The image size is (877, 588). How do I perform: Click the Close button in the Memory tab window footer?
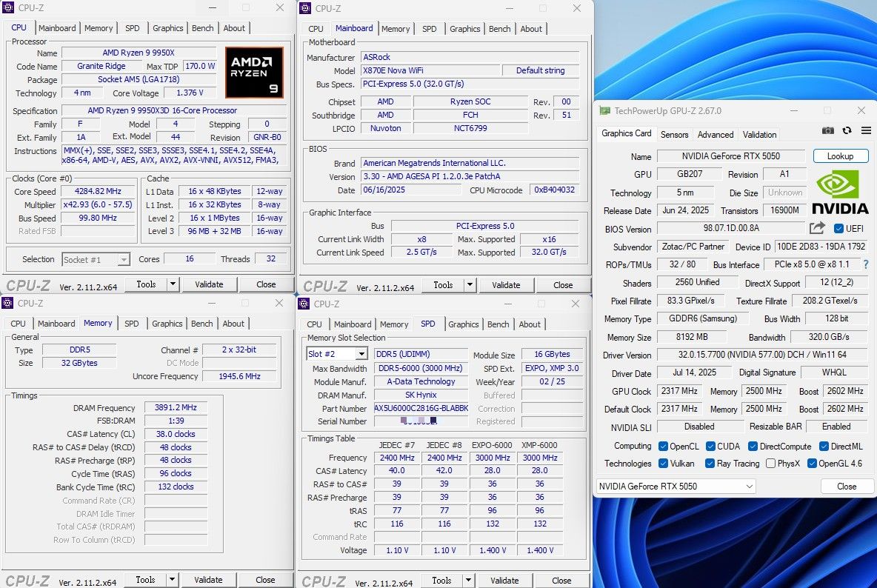coord(265,580)
